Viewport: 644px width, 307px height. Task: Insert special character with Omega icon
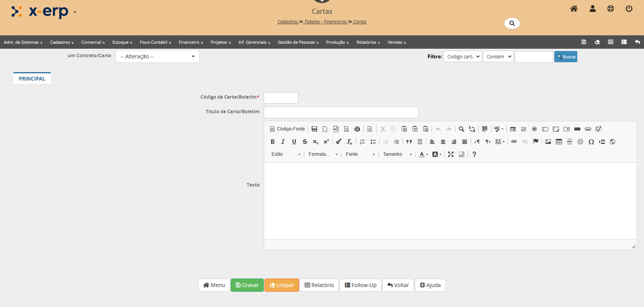coord(591,142)
